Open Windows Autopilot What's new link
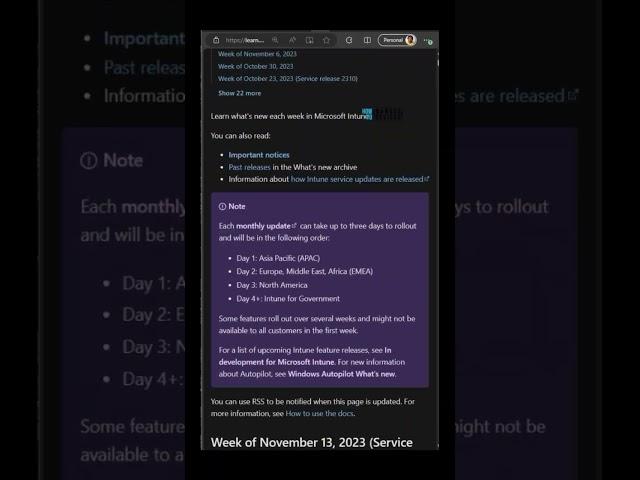 tap(341, 374)
